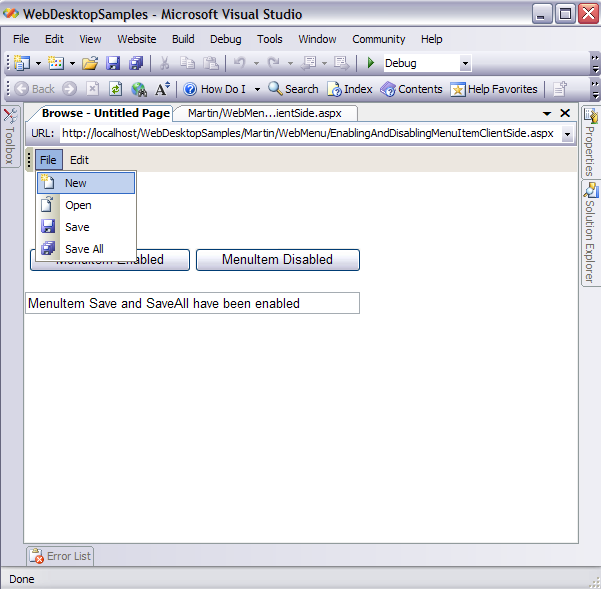Choose Save All in the File dropdown
Viewport: 601px width, 589px height.
(84, 249)
